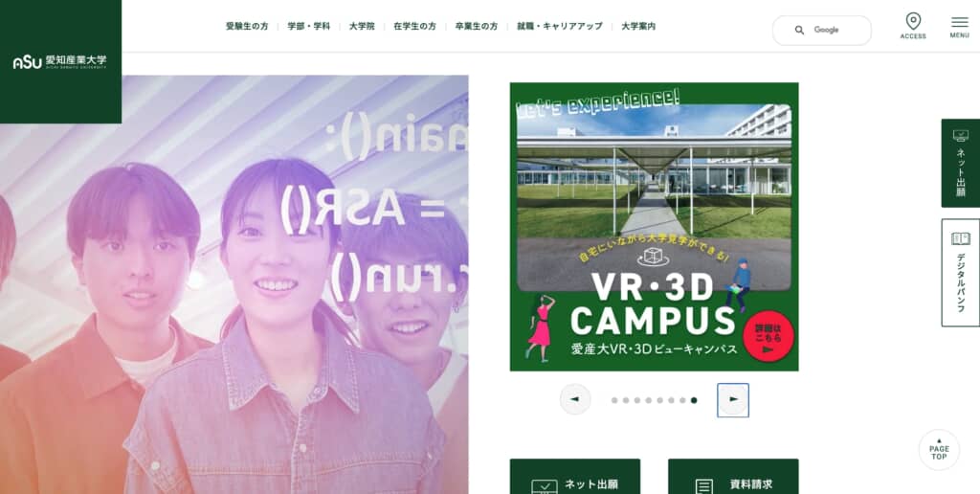Select the first carousel dot indicator
Screen dimensions: 980x494
pos(614,400)
